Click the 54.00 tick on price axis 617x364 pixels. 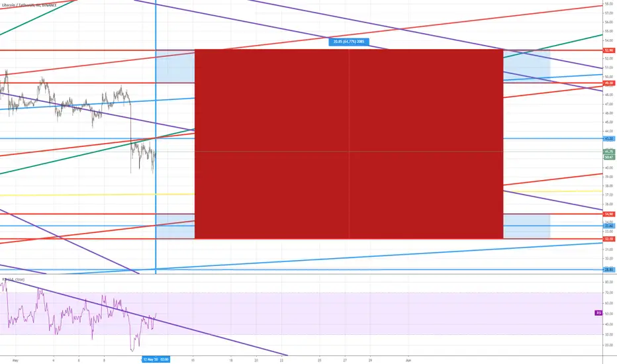point(609,40)
